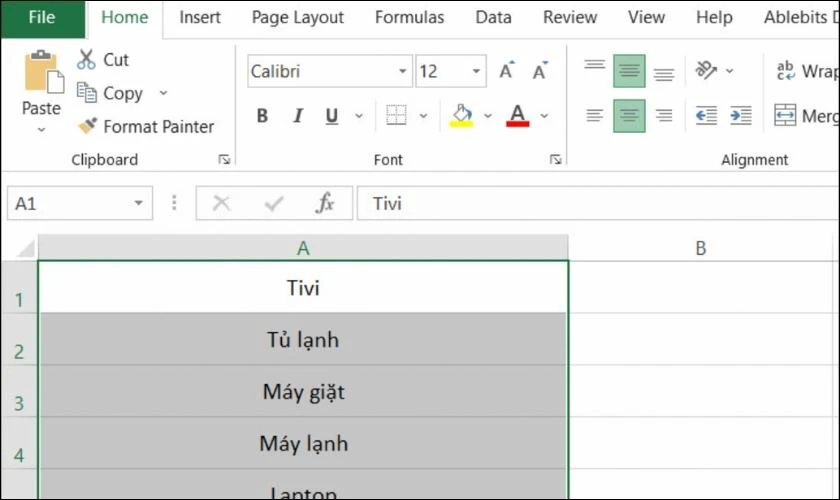Open the Font settings dialog launcher
The image size is (840, 500).
point(555,159)
